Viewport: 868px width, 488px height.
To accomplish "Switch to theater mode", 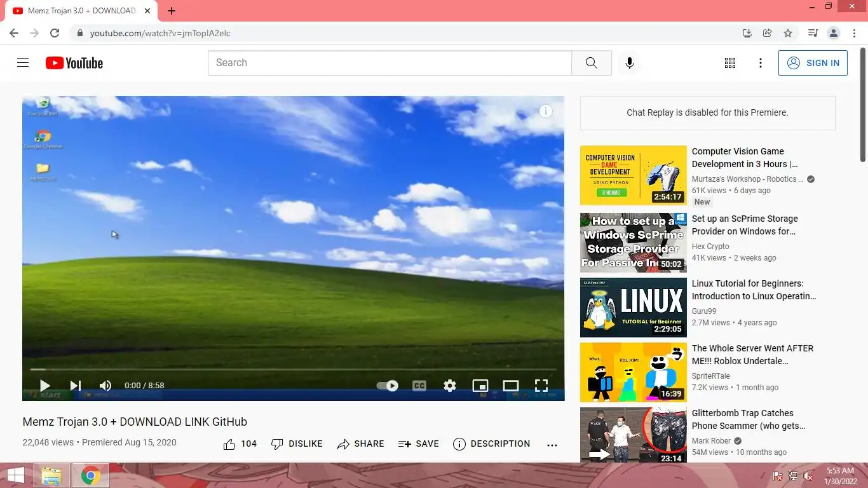I will [x=511, y=385].
